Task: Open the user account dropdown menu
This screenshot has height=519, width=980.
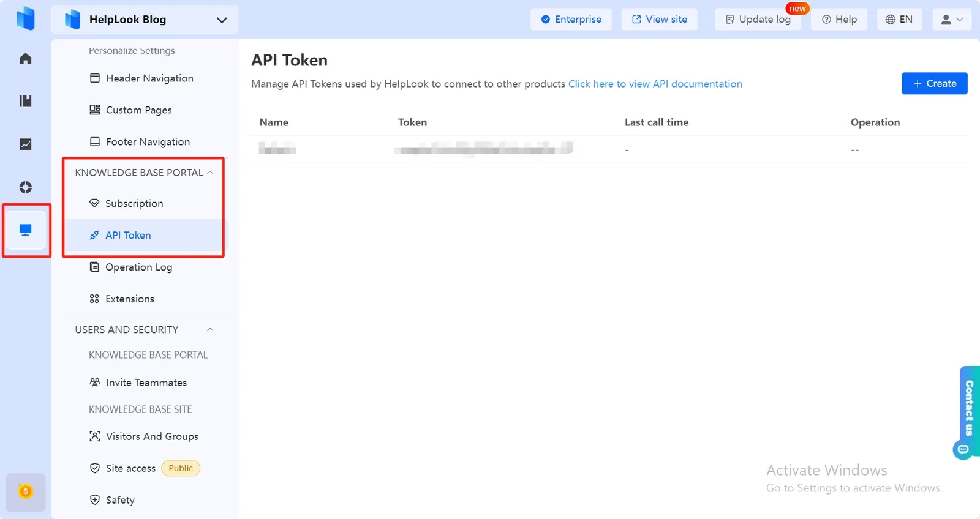Action: pos(952,20)
